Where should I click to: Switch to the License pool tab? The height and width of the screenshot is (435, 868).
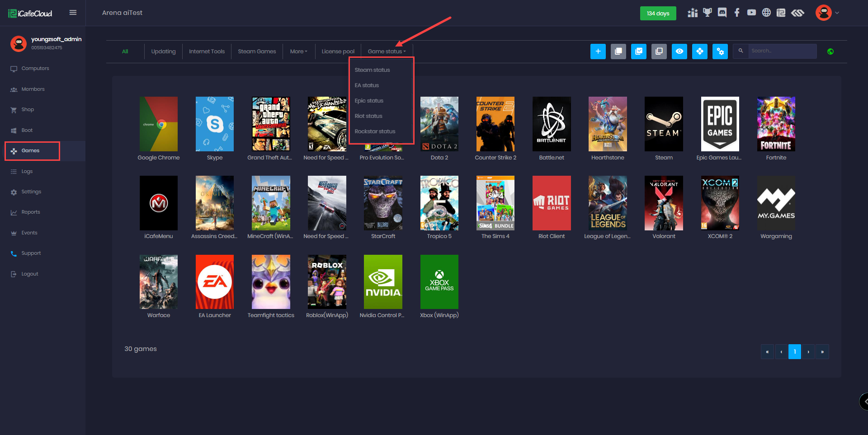click(338, 51)
